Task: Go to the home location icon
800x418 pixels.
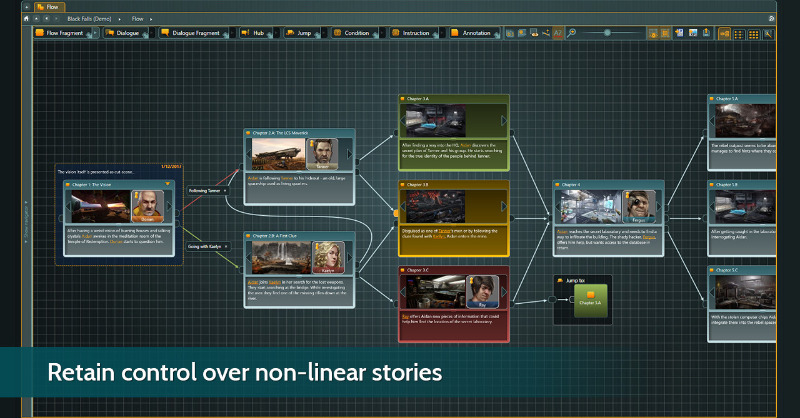Action: 27,18
